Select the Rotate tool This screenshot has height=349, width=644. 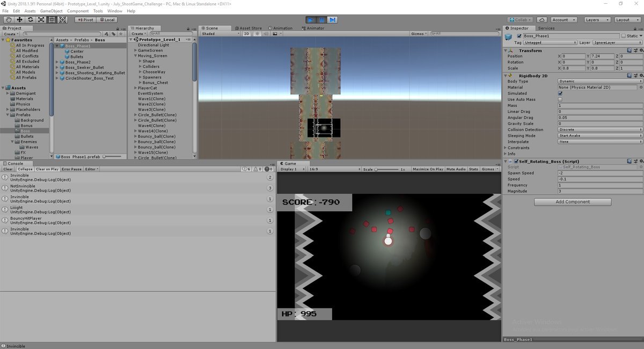30,20
